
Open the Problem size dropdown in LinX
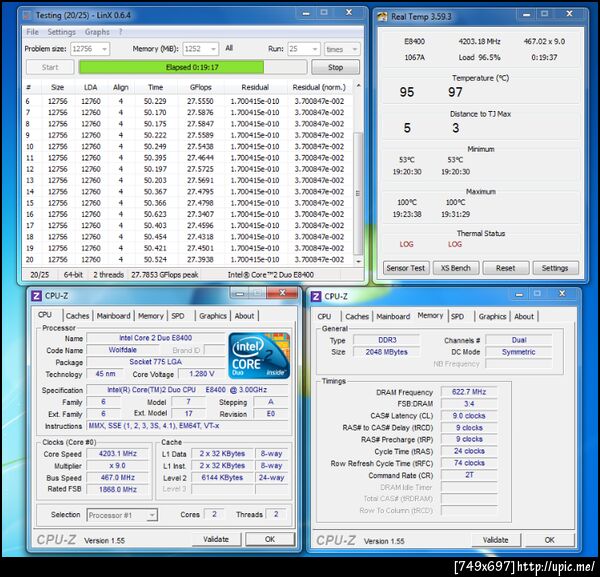pyautogui.click(x=104, y=49)
